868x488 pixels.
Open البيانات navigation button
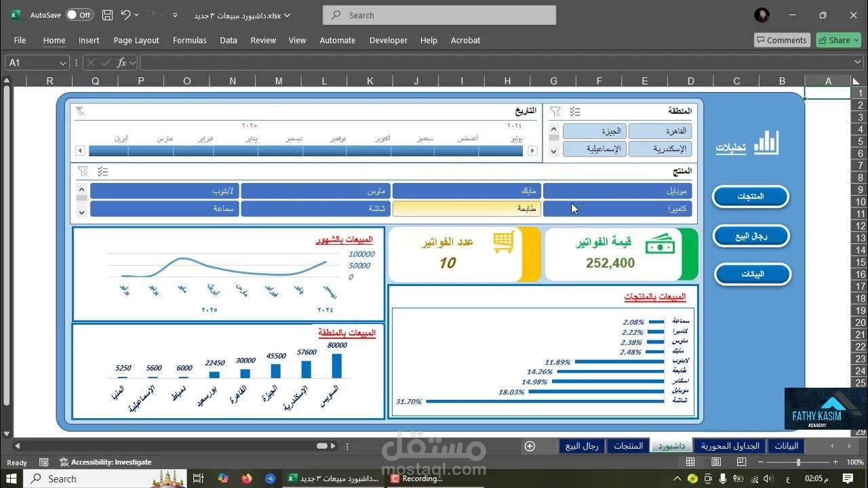[753, 274]
